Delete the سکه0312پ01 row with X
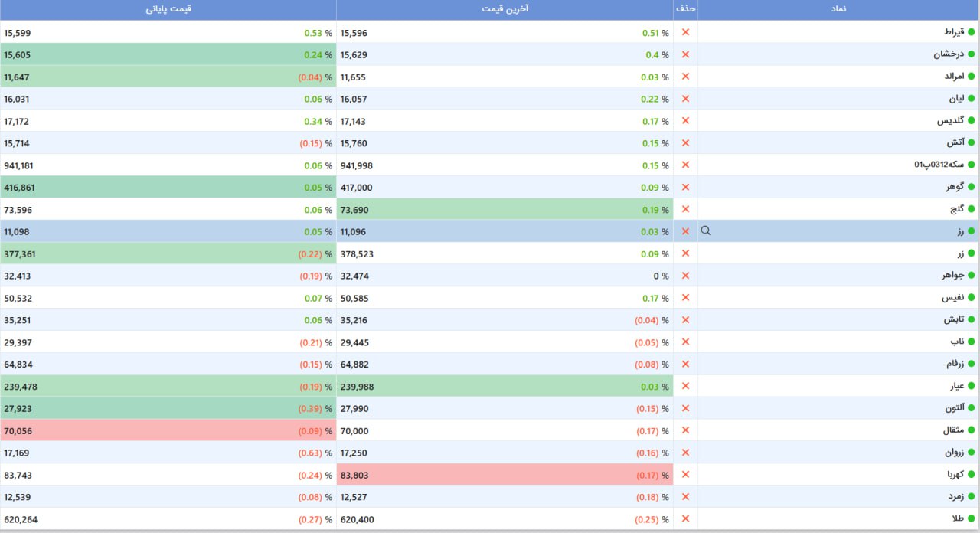 (685, 165)
